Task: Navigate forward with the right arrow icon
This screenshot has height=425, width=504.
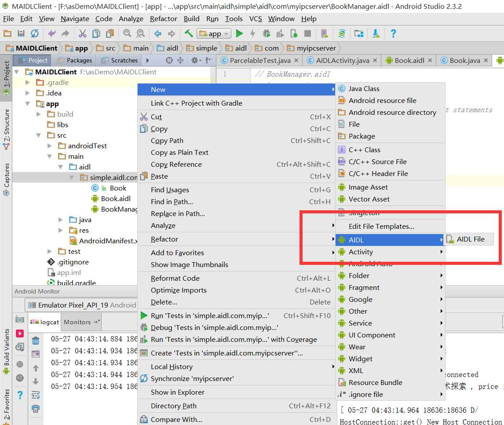Action: (172, 33)
